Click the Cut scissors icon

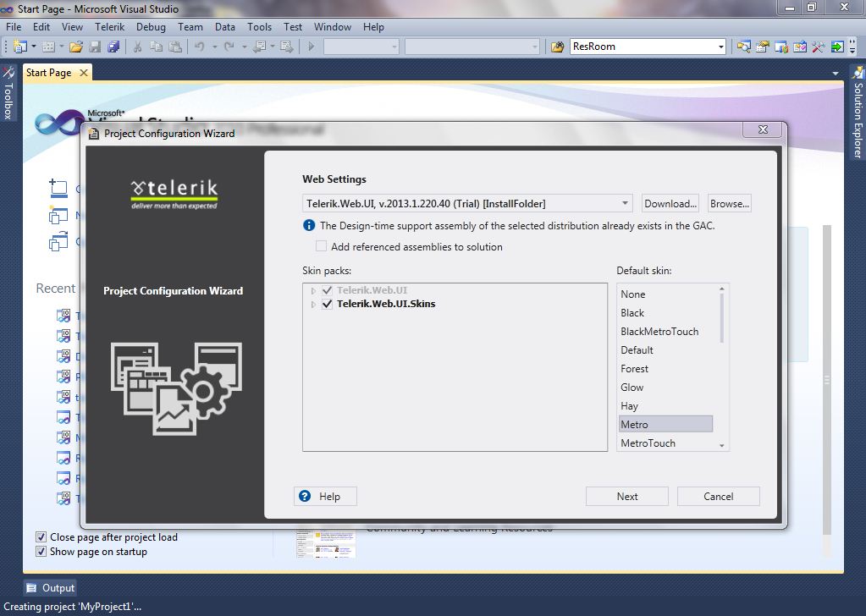pyautogui.click(x=137, y=47)
